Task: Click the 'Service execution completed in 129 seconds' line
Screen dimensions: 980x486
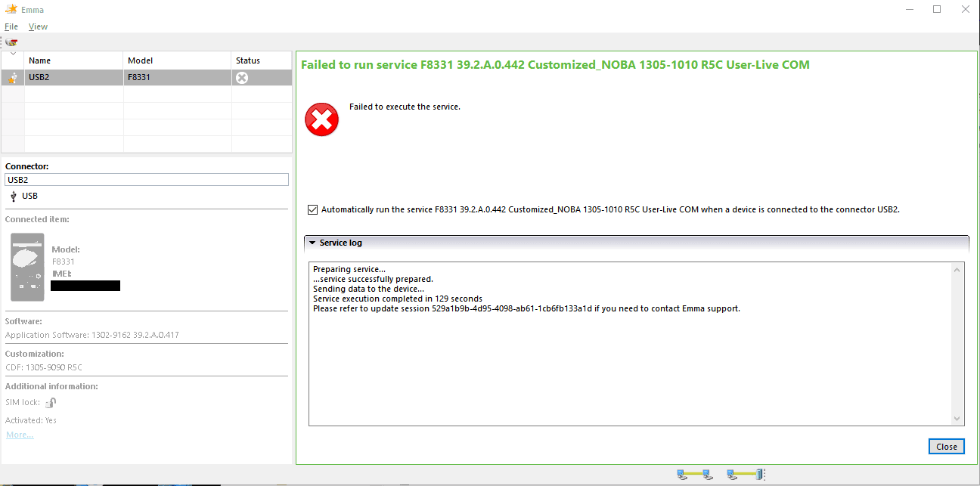Action: pos(398,299)
